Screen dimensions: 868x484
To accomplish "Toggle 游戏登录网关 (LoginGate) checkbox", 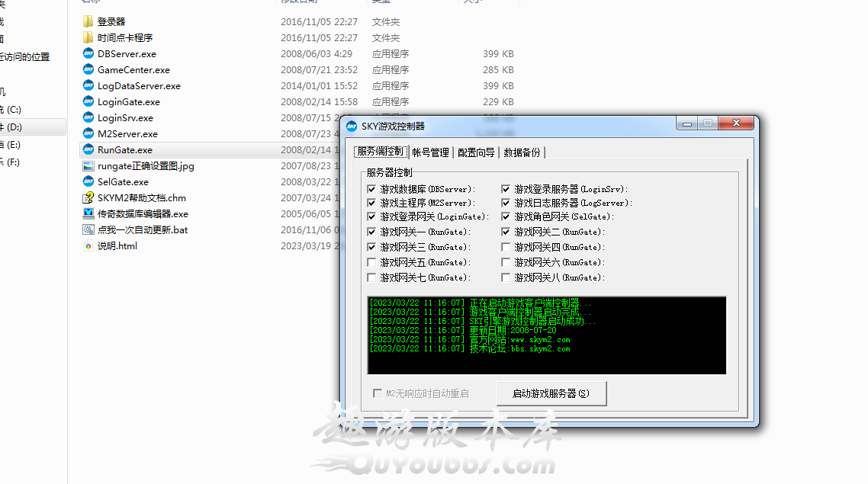I will 371,216.
